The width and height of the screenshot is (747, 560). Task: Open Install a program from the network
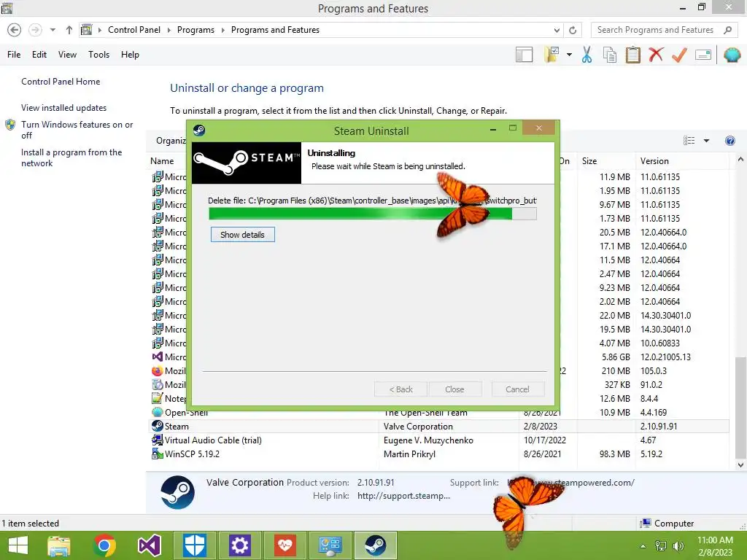pyautogui.click(x=71, y=157)
